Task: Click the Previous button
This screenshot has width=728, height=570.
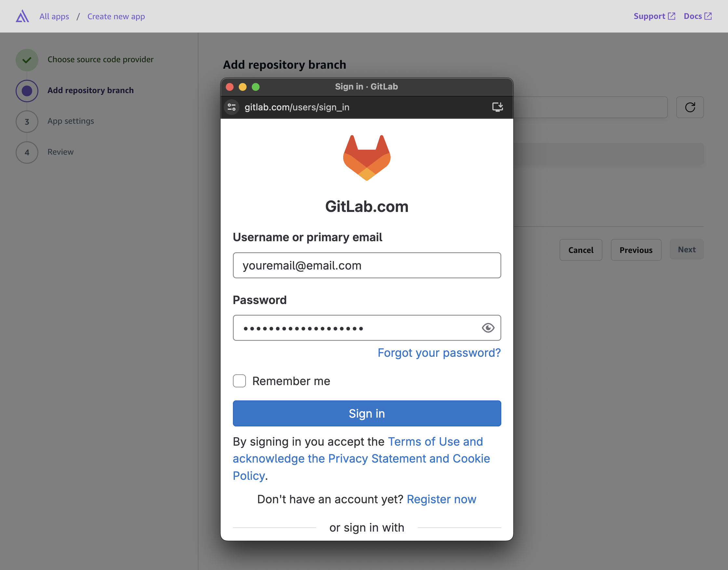Action: (x=636, y=250)
